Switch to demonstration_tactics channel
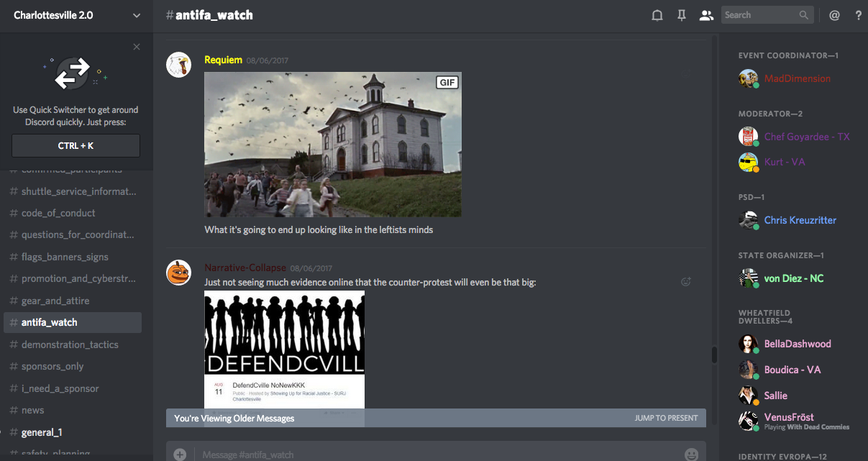The image size is (868, 461). pos(70,344)
